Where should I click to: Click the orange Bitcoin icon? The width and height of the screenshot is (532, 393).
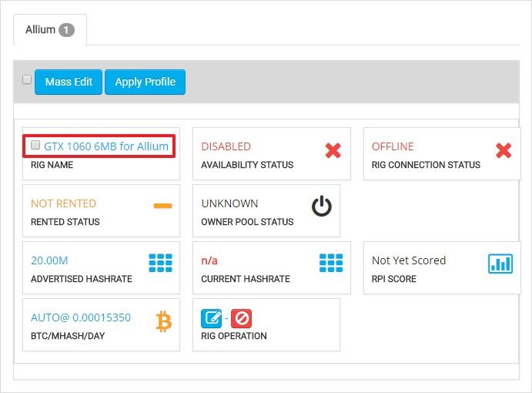[164, 321]
